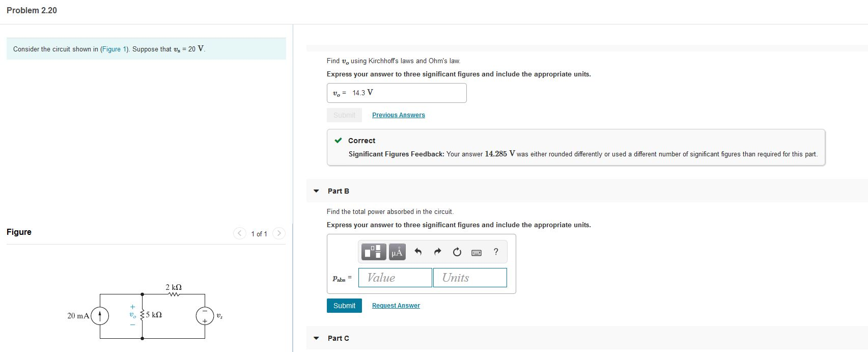Screen dimensions: 868x352
Task: Show the keyboard shortcuts icon
Action: pyautogui.click(x=477, y=252)
